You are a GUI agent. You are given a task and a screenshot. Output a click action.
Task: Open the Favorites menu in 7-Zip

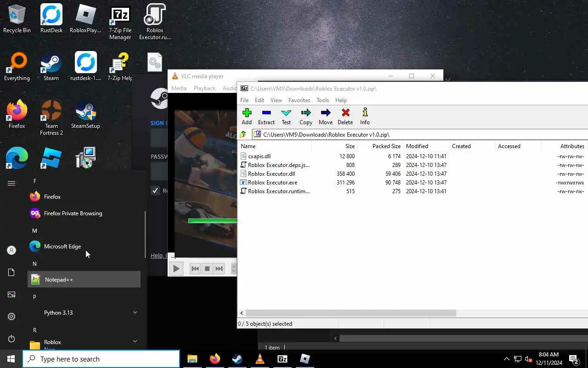299,100
